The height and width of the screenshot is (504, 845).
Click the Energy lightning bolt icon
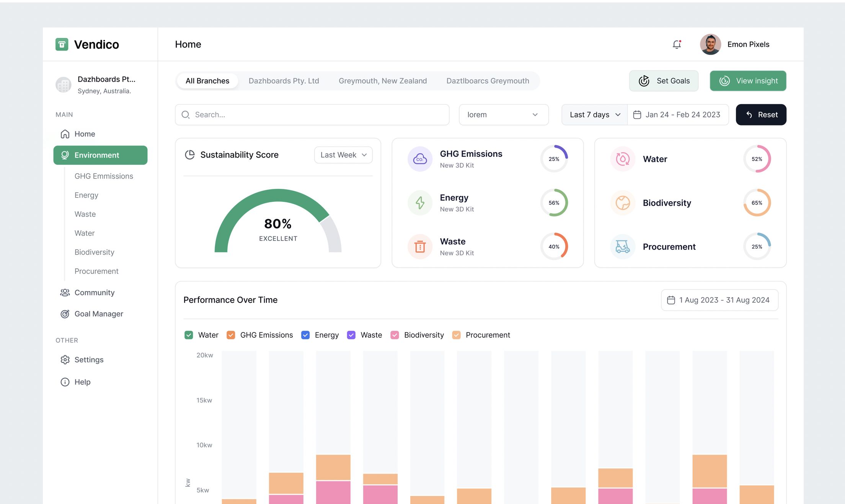click(420, 203)
